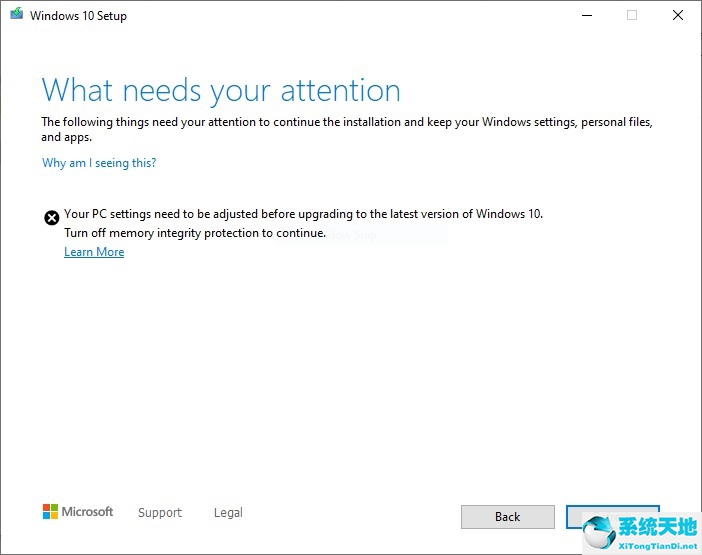Click the Microsoft logo in the footer
The height and width of the screenshot is (555, 702).
78,512
